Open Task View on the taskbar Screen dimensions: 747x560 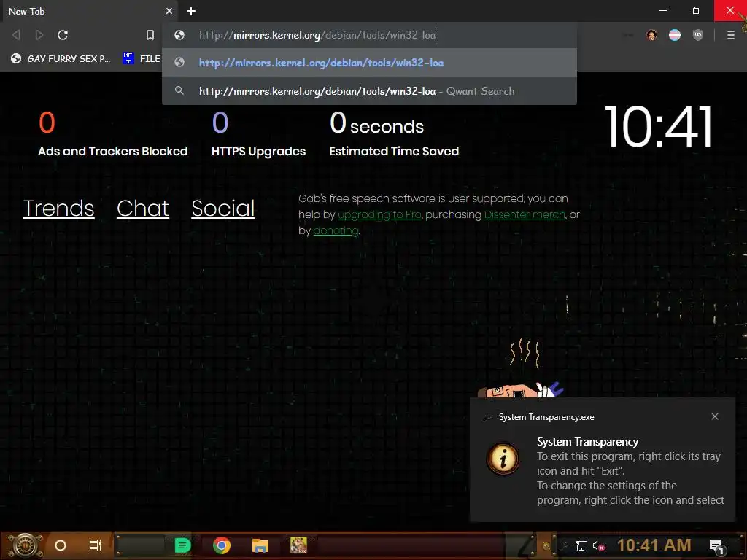[96, 545]
